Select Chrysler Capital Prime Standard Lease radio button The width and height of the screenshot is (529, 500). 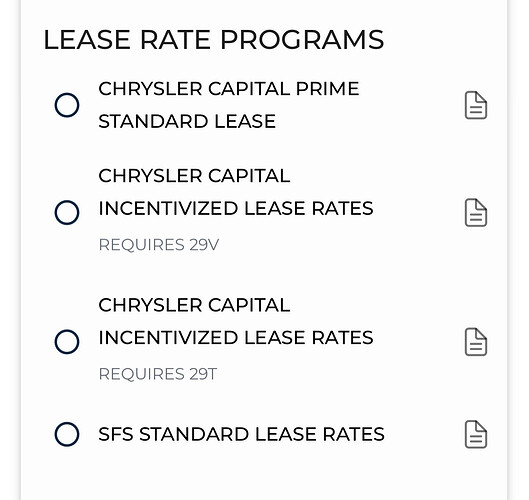point(67,105)
